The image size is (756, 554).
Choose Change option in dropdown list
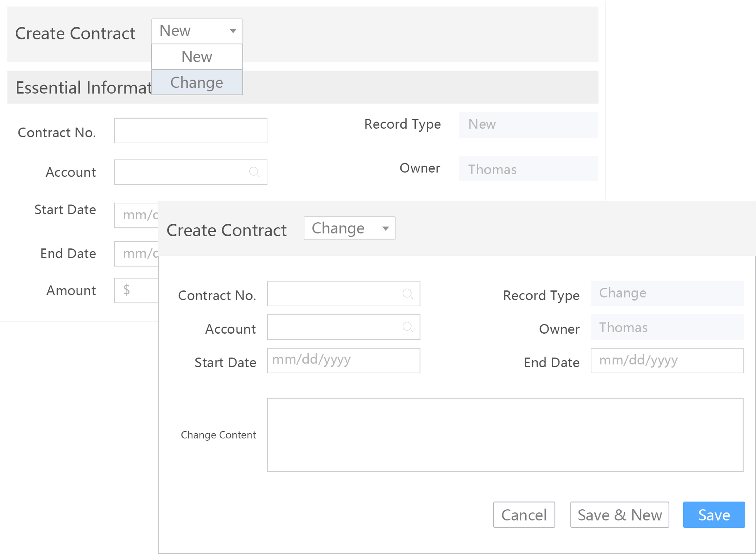[x=197, y=82]
